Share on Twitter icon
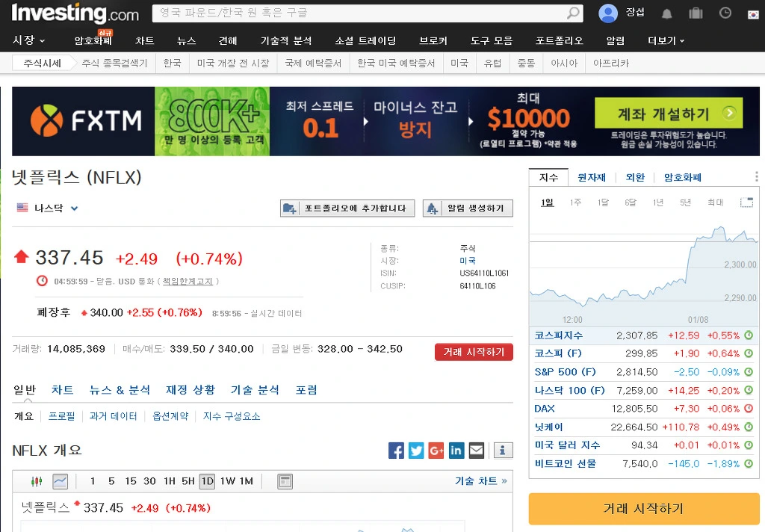Screen dimensions: 765x532 pos(416,451)
